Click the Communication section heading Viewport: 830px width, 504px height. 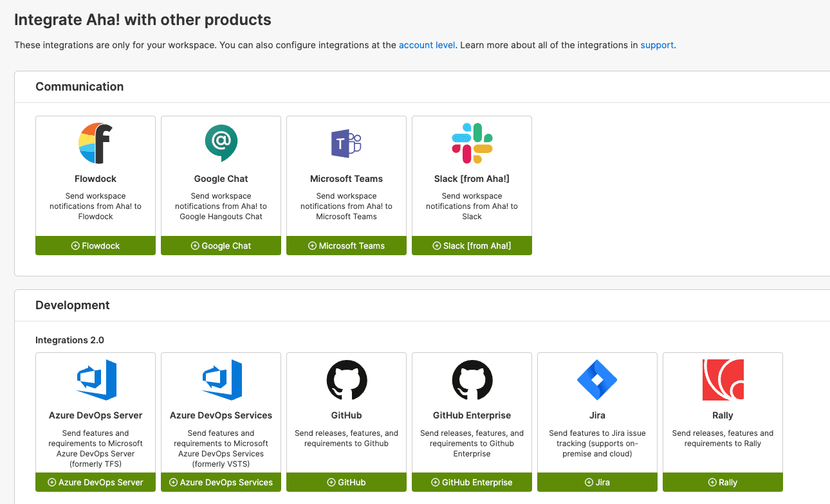pos(79,86)
